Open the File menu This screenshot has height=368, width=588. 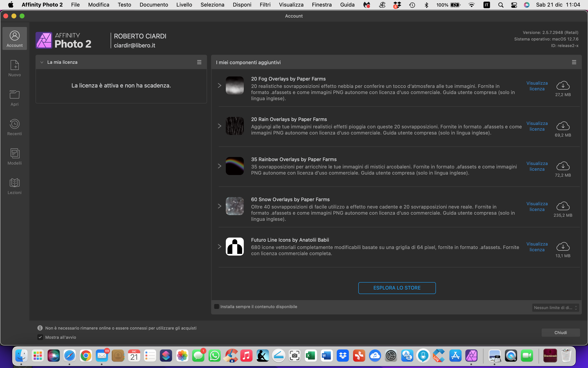click(75, 5)
